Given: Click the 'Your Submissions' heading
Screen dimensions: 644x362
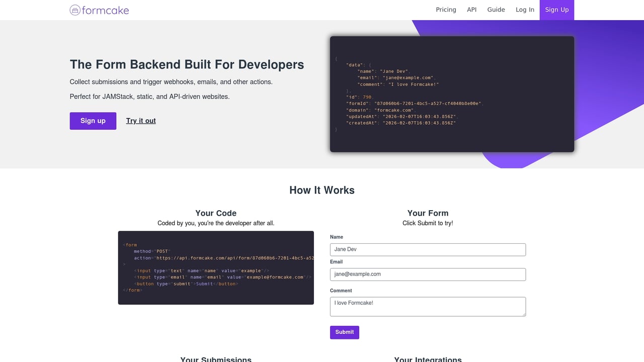Looking at the screenshot, I should [216, 359].
